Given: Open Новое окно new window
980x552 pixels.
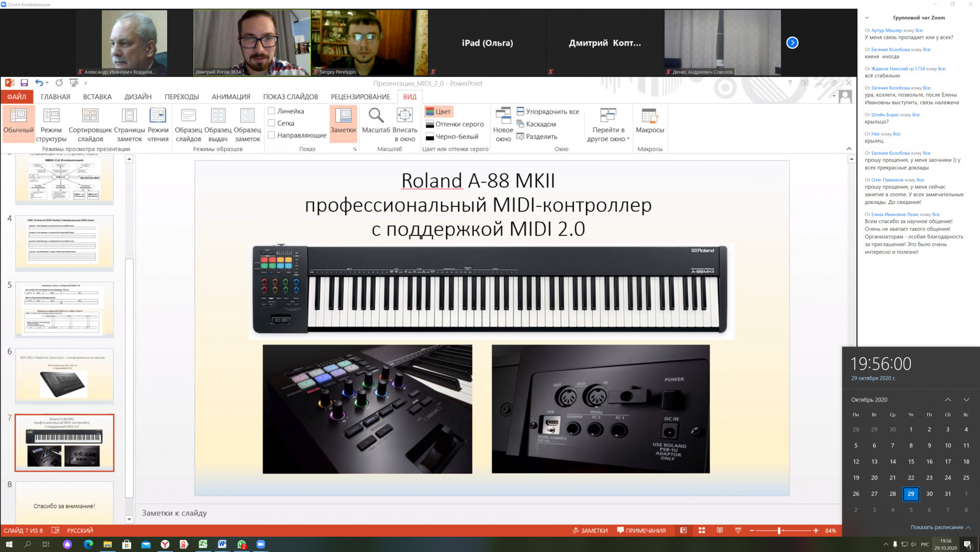Looking at the screenshot, I should (503, 124).
